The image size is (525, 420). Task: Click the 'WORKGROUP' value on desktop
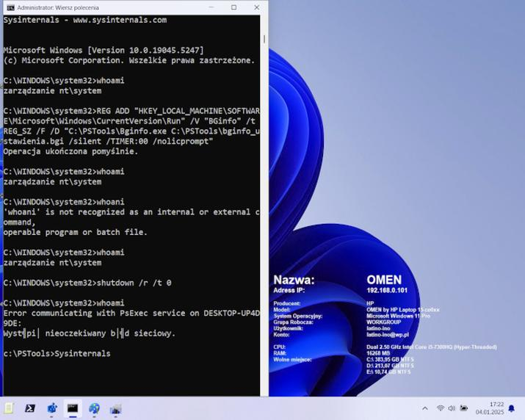coord(384,322)
